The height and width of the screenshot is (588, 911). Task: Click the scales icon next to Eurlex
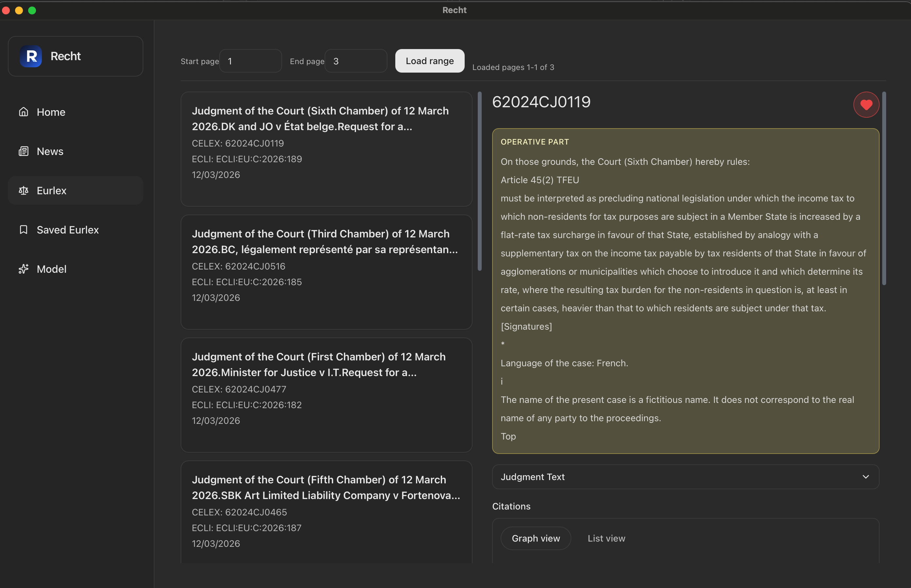(x=24, y=191)
